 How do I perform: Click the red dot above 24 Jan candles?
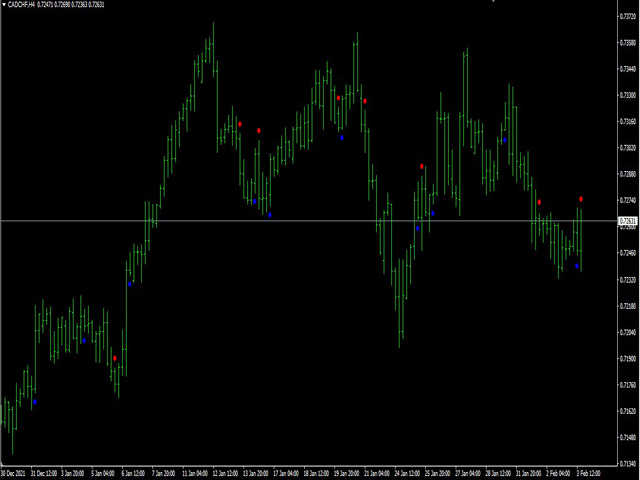[422, 166]
